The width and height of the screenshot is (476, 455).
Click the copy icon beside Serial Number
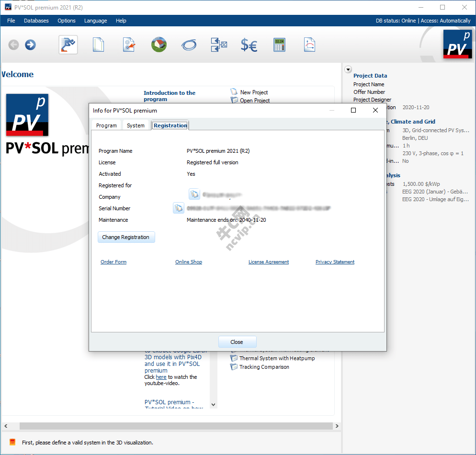(x=179, y=208)
